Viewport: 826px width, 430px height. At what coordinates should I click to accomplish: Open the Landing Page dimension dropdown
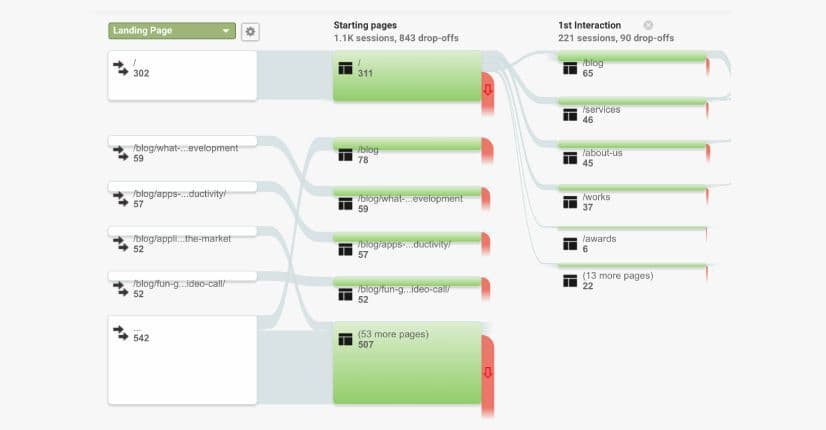pos(172,31)
